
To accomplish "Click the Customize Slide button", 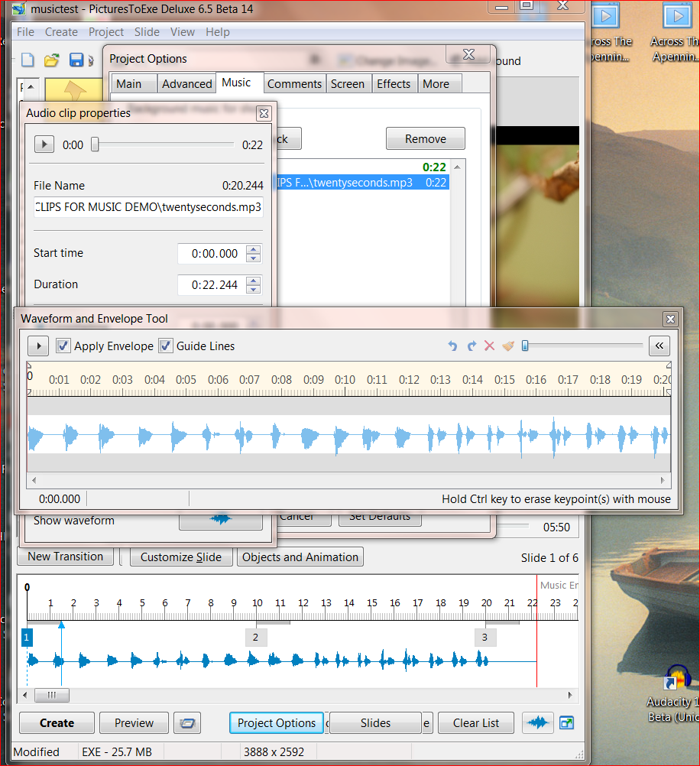I will coord(180,557).
